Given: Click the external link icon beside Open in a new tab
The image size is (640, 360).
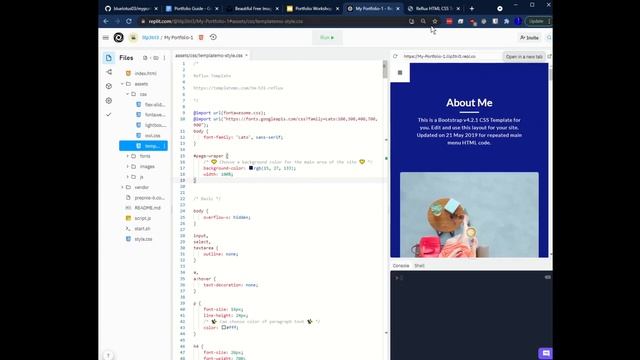Looking at the screenshot, I should [x=549, y=56].
